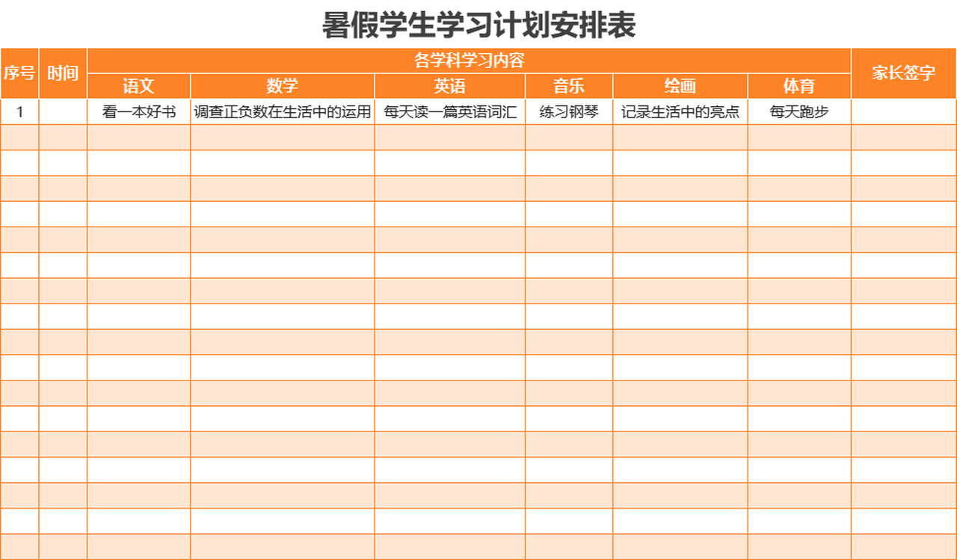The width and height of the screenshot is (957, 560).
Task: Click the empty 家长签字 cell in row 1
Action: click(904, 112)
